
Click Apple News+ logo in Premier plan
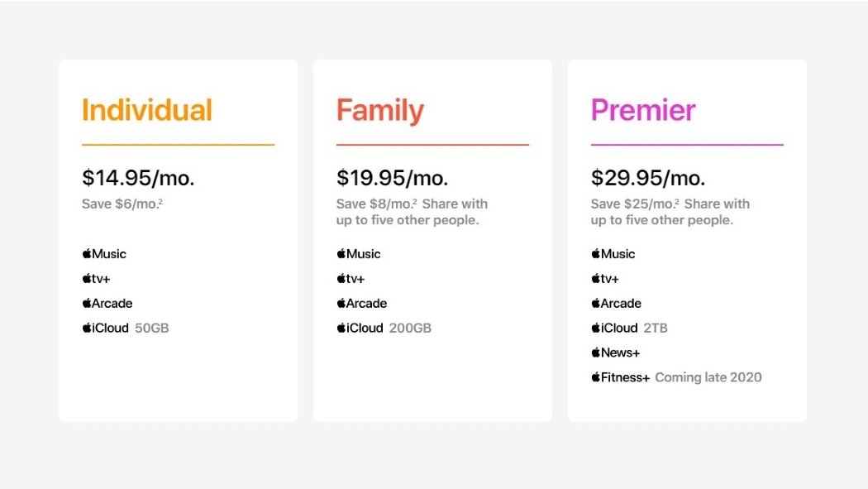click(615, 353)
